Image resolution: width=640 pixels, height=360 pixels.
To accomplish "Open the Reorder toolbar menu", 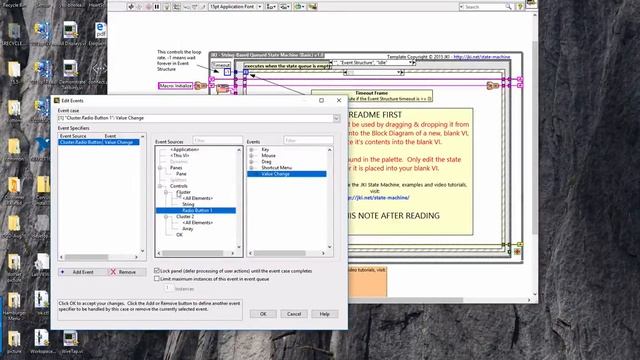I will (299, 7).
